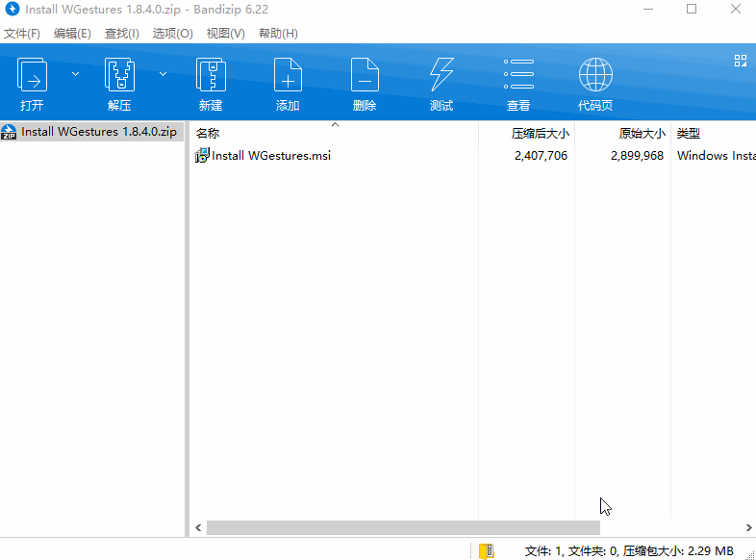Expand the dropdown arrow next to 打开
Screen dimensions: 756x560
[x=75, y=74]
